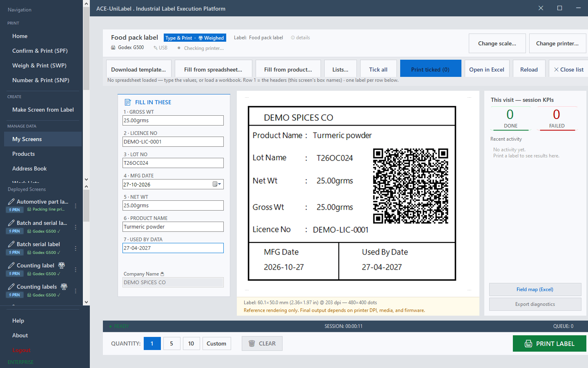Viewport: 588px width, 368px height.
Task: Click the document icon beside FILL IN THESE
Action: click(x=128, y=102)
